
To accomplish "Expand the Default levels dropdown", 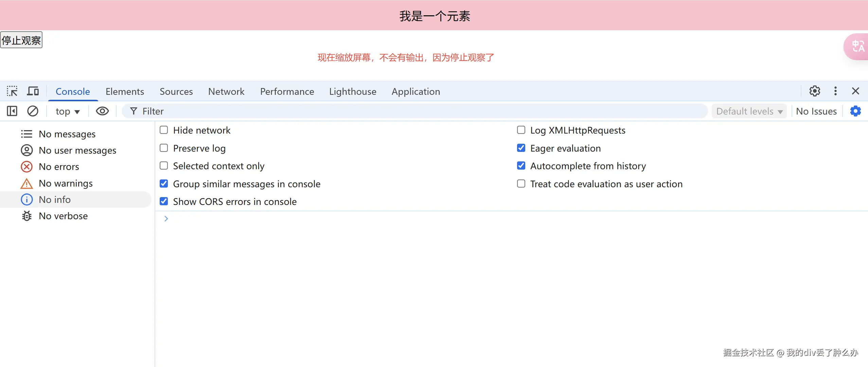I will tap(749, 111).
